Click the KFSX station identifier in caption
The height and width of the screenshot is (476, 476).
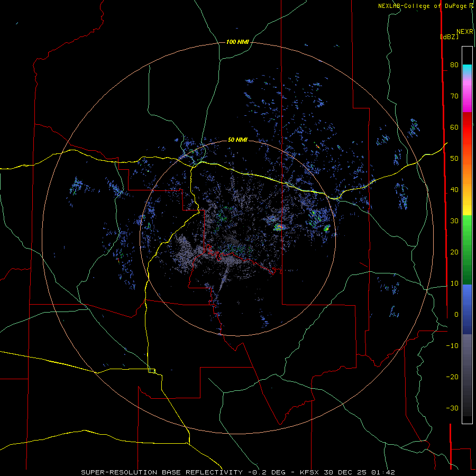coord(310,472)
